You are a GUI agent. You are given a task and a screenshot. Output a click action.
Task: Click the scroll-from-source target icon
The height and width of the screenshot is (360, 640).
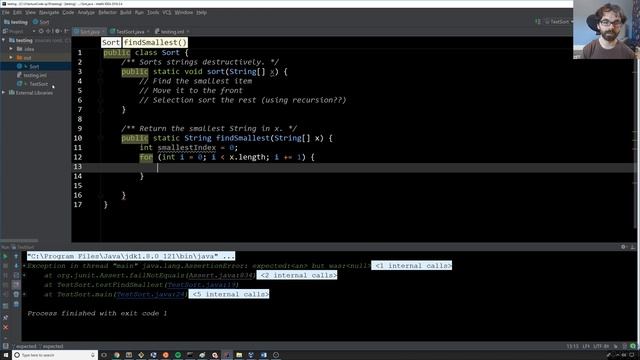click(41, 31)
